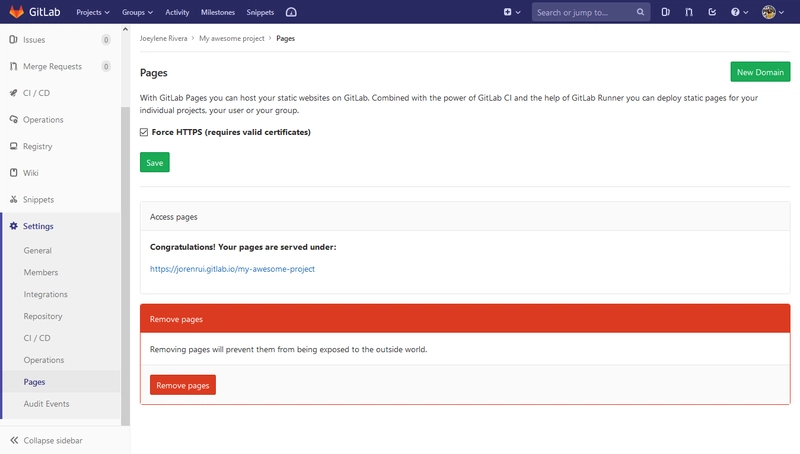Click the search magnifier icon

tap(640, 12)
